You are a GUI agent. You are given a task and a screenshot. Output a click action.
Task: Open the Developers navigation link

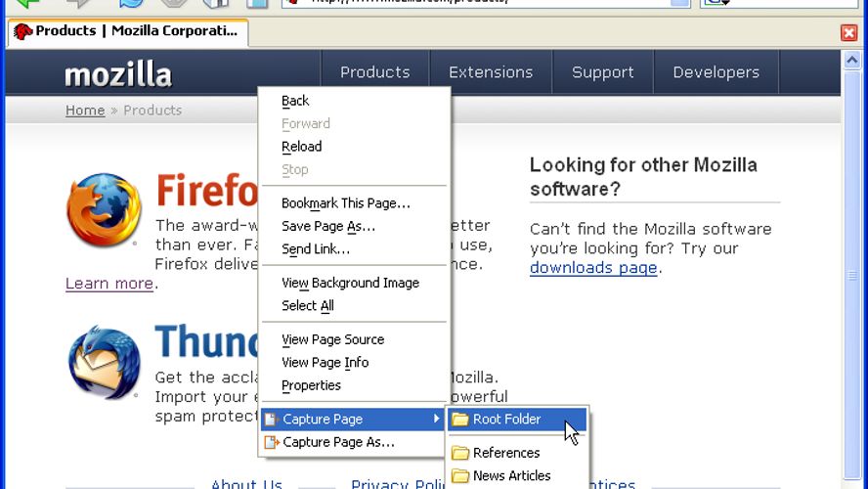tap(716, 72)
